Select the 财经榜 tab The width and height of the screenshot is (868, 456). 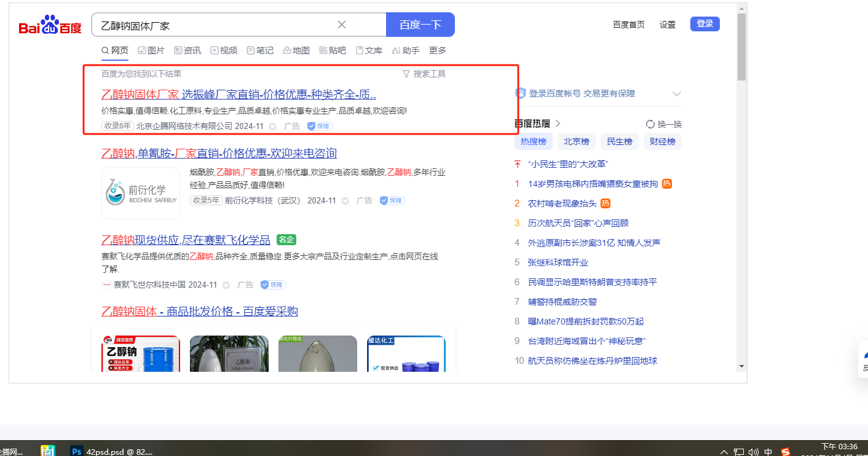coord(663,141)
